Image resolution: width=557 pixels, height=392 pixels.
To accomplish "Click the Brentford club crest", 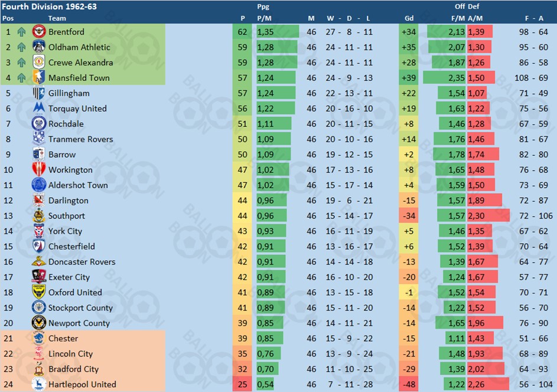I will click(39, 32).
